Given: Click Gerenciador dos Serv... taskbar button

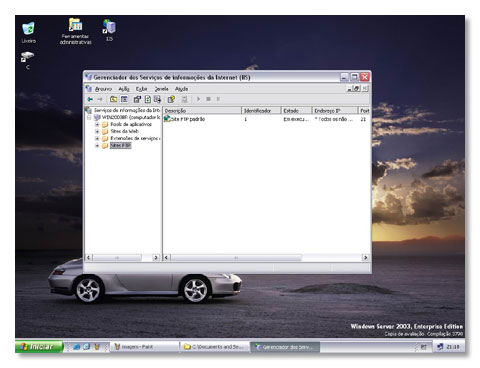Looking at the screenshot, I should click(x=285, y=347).
